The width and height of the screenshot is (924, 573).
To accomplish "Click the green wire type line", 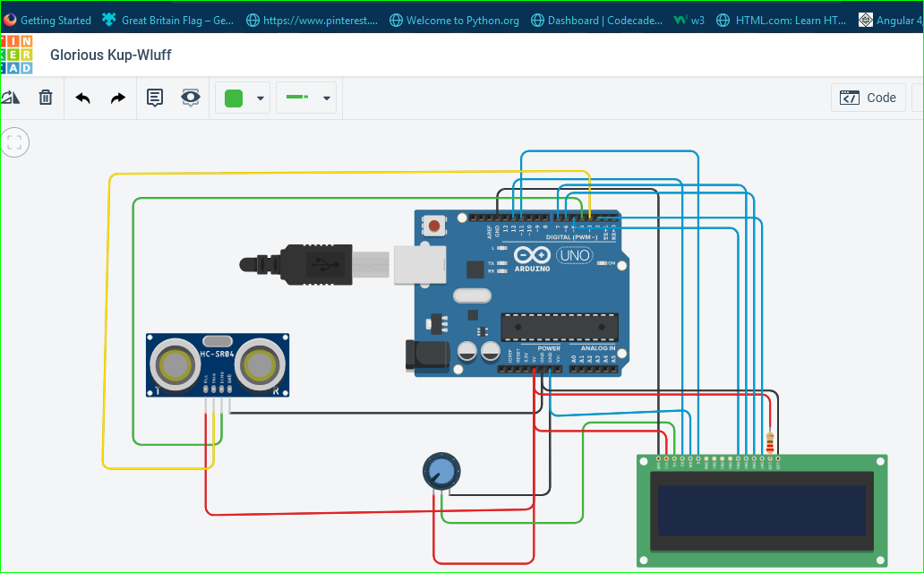I will [x=297, y=97].
